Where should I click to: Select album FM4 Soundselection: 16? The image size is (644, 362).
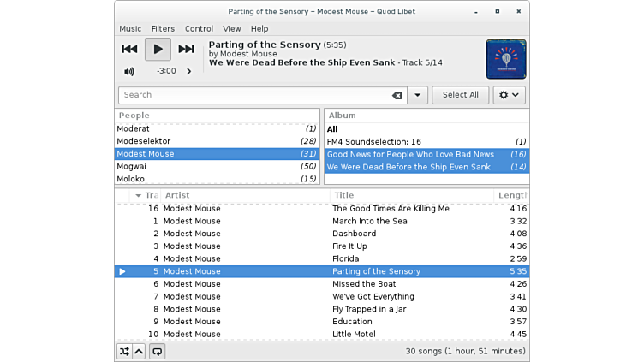click(426, 142)
